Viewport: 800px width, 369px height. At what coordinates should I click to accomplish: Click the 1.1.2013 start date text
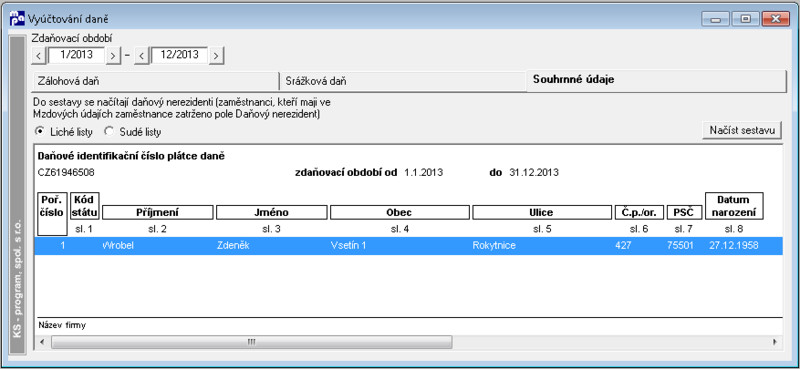pyautogui.click(x=423, y=173)
